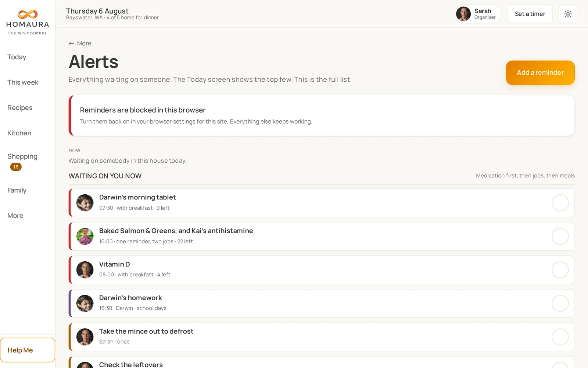Click Sarah's avatar on mince defrost row
The image size is (588, 368).
pyautogui.click(x=85, y=337)
